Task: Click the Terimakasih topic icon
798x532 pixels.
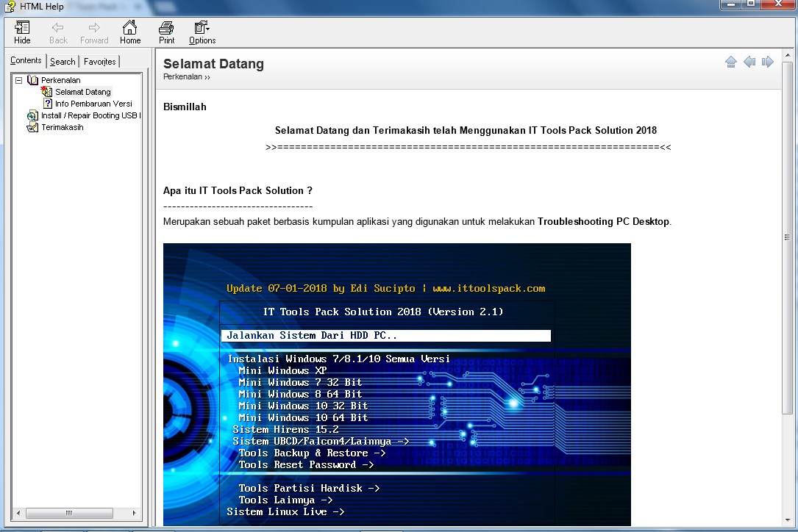Action: (x=32, y=127)
